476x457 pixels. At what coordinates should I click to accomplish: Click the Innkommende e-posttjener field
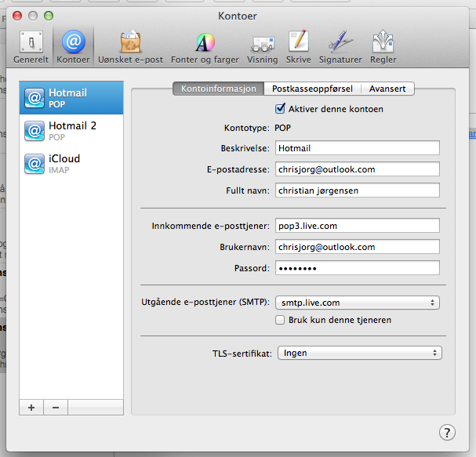tap(358, 226)
